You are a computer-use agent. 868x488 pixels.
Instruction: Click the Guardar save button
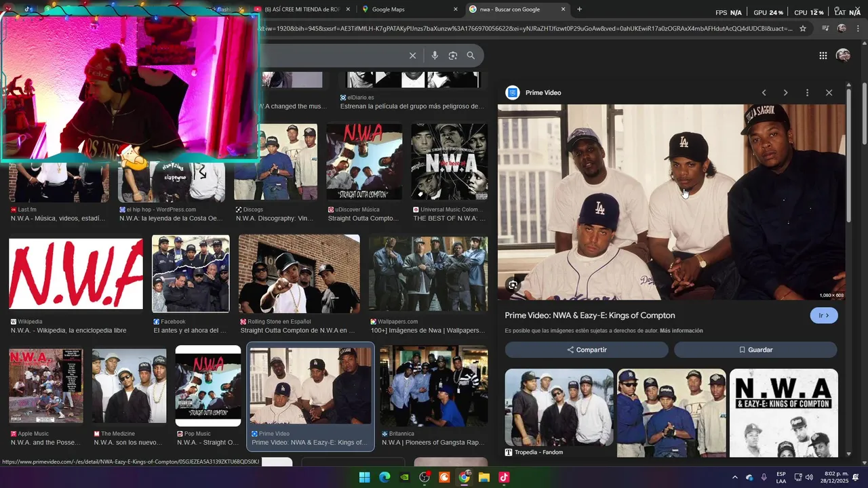(x=755, y=350)
